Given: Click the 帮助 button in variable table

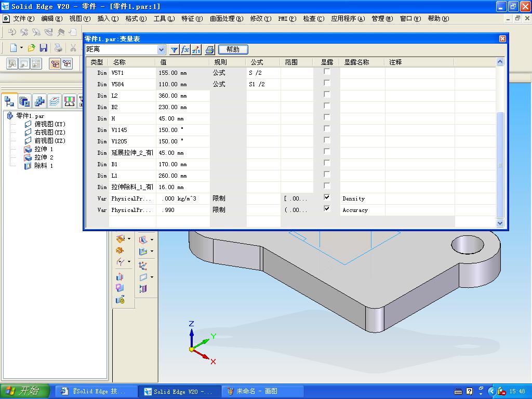Looking at the screenshot, I should 233,49.
